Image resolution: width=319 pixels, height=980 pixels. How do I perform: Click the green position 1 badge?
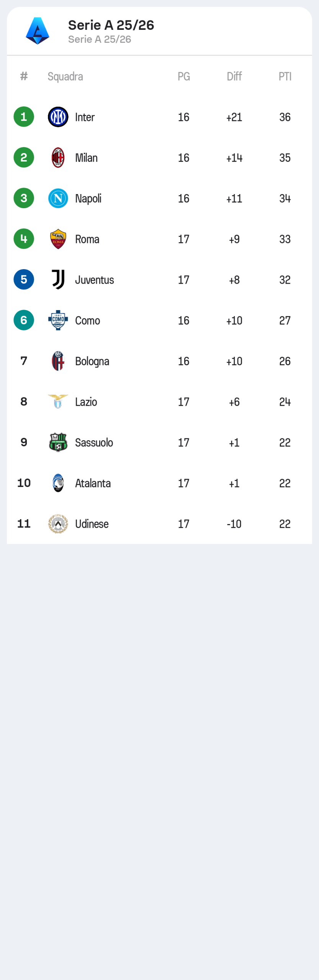point(24,117)
